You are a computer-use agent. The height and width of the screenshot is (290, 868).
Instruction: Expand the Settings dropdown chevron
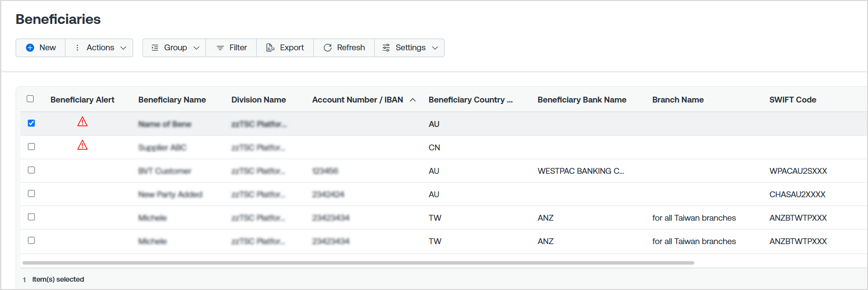click(435, 48)
